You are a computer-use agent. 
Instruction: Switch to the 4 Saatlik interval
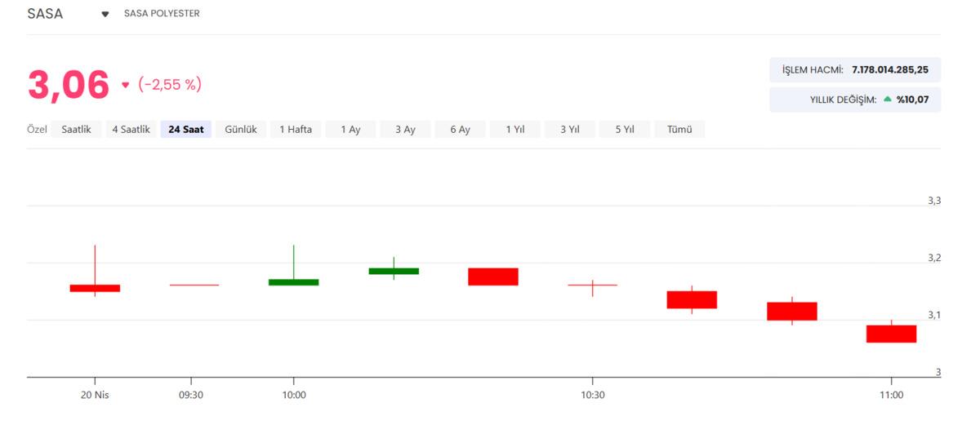click(131, 129)
